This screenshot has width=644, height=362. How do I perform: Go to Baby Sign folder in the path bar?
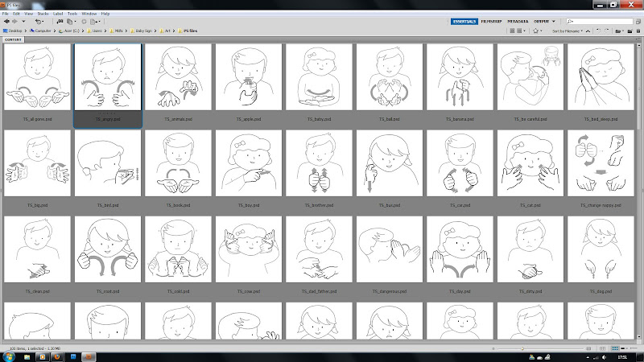click(x=141, y=31)
